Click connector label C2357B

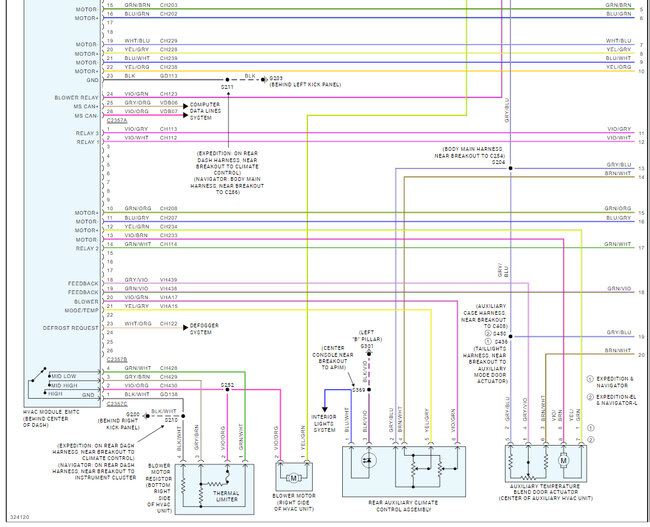click(117, 359)
